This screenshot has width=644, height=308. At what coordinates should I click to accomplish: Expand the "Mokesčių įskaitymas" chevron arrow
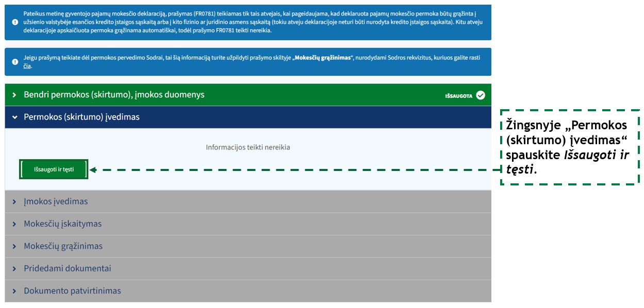tap(14, 224)
